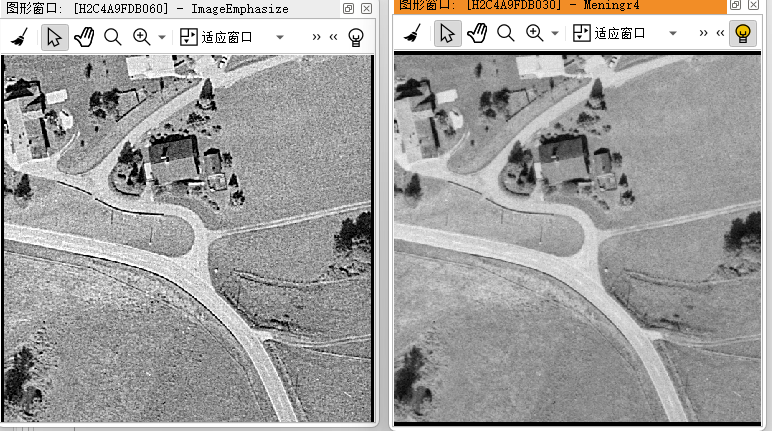This screenshot has height=431, width=772.
Task: Click fit-window icon in ImageEmphasize window
Action: click(189, 37)
